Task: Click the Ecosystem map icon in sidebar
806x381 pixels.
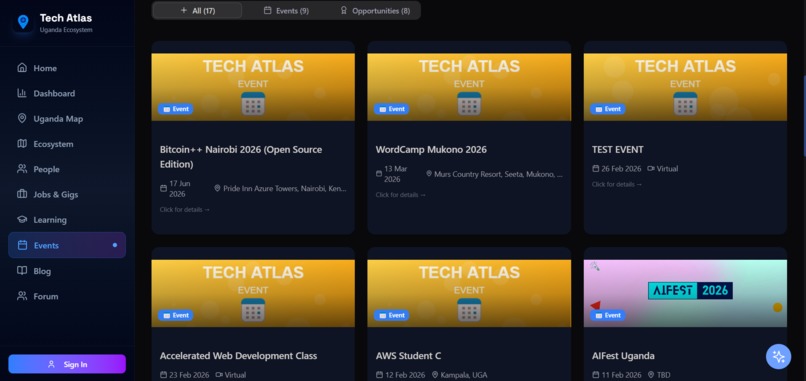Action: pyautogui.click(x=22, y=143)
